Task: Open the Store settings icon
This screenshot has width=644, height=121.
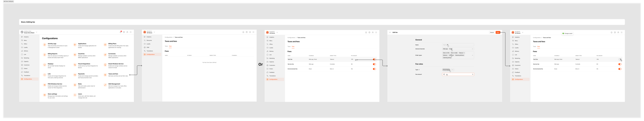Action: (45, 95)
